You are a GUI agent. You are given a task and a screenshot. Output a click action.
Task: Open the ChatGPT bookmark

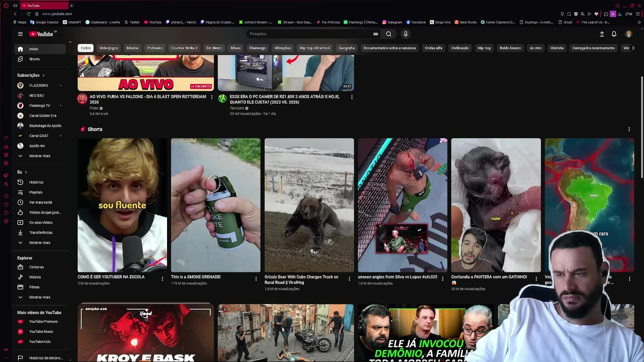tap(72, 22)
